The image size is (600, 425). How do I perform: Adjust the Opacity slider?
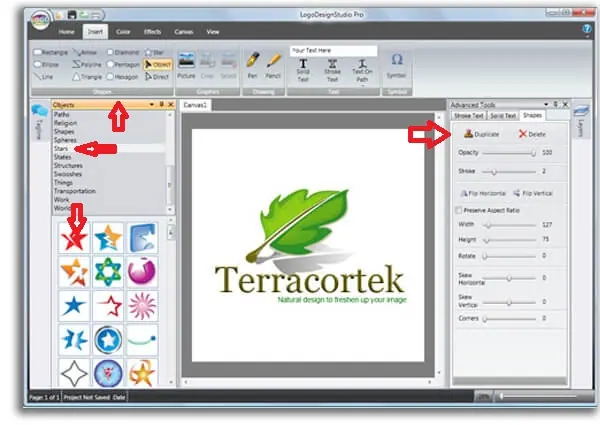509,153
